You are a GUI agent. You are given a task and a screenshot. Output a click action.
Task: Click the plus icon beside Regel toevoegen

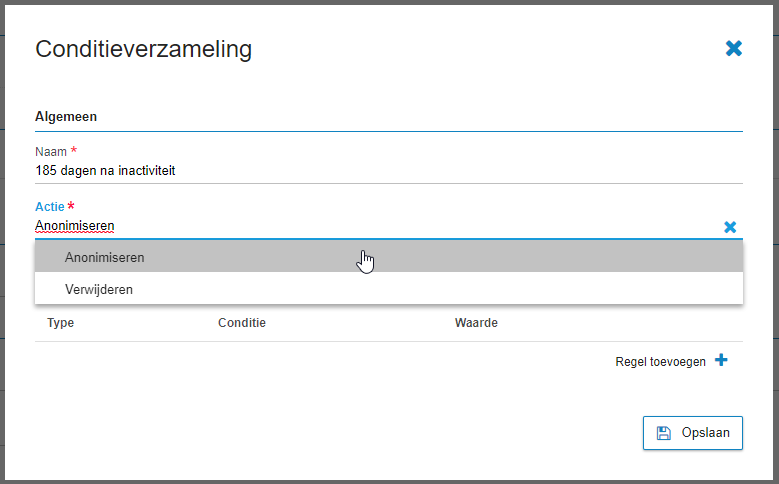point(721,360)
